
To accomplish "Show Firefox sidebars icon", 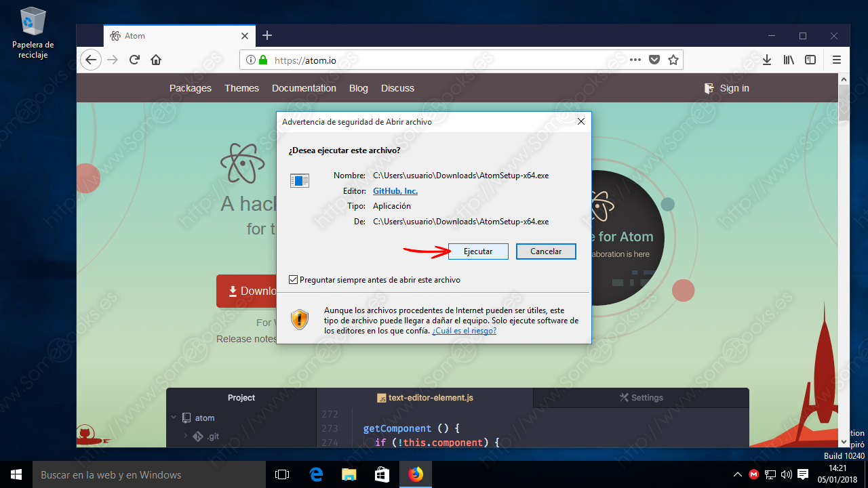I will pos(810,60).
